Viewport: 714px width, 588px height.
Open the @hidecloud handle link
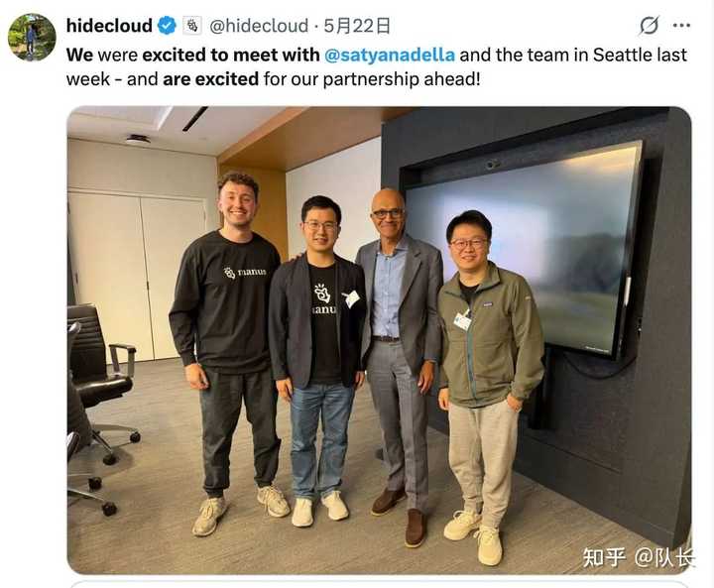point(259,26)
